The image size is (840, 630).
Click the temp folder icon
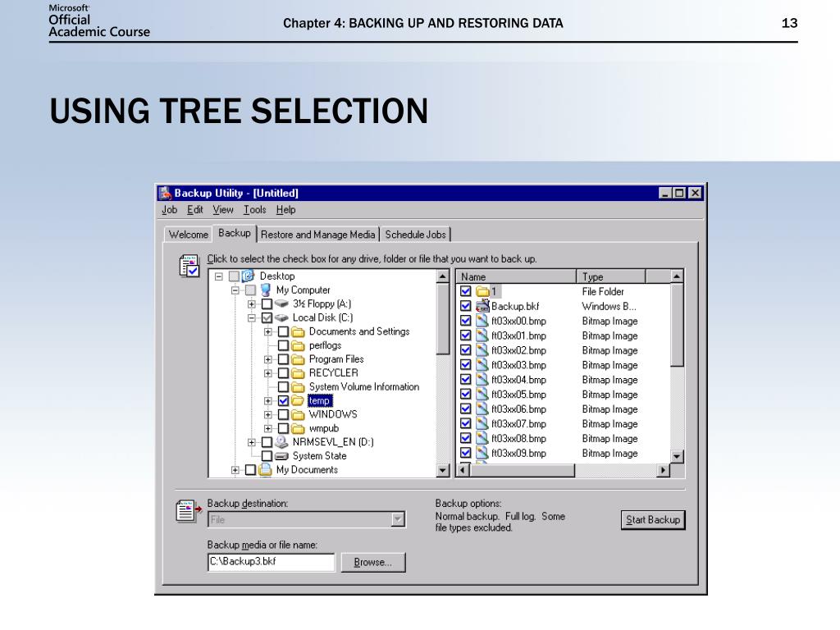click(299, 400)
